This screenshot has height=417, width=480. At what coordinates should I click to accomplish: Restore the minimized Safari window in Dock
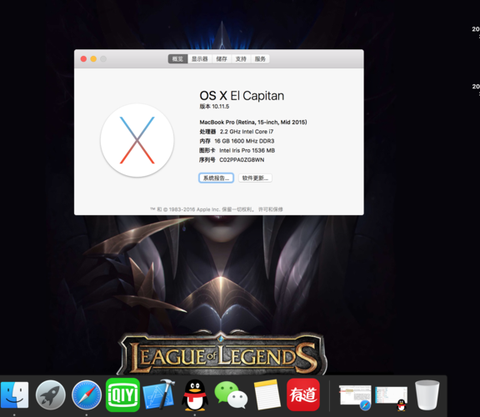(x=355, y=397)
